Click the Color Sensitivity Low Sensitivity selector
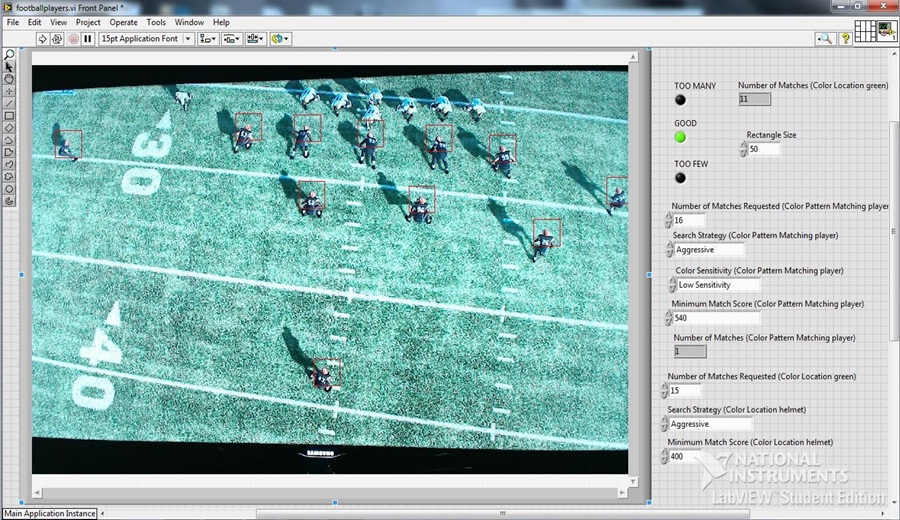The width and height of the screenshot is (900, 520). pos(716,285)
